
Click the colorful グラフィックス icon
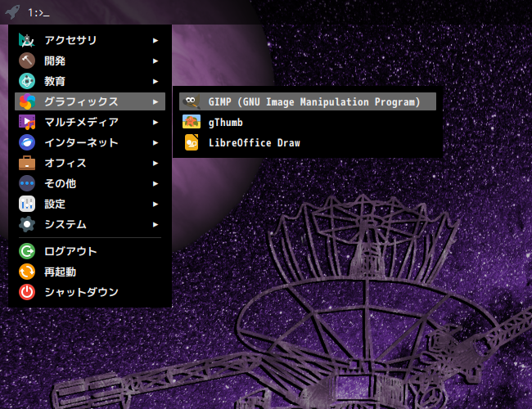27,101
